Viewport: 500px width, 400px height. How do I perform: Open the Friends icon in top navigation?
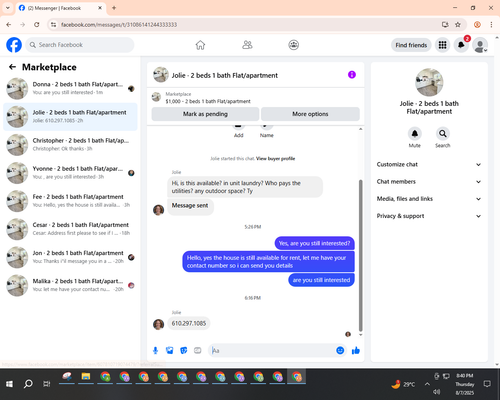(x=247, y=45)
